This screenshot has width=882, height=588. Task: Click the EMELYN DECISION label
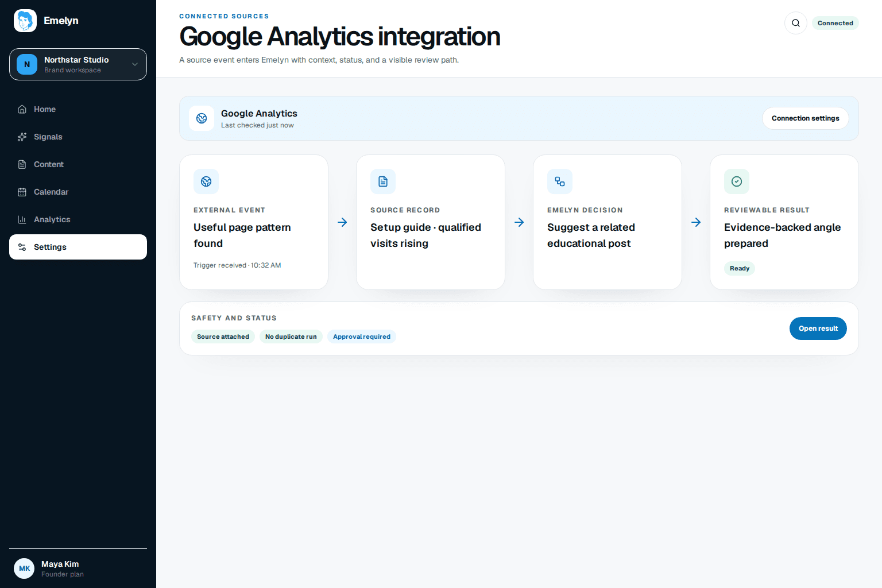point(585,210)
